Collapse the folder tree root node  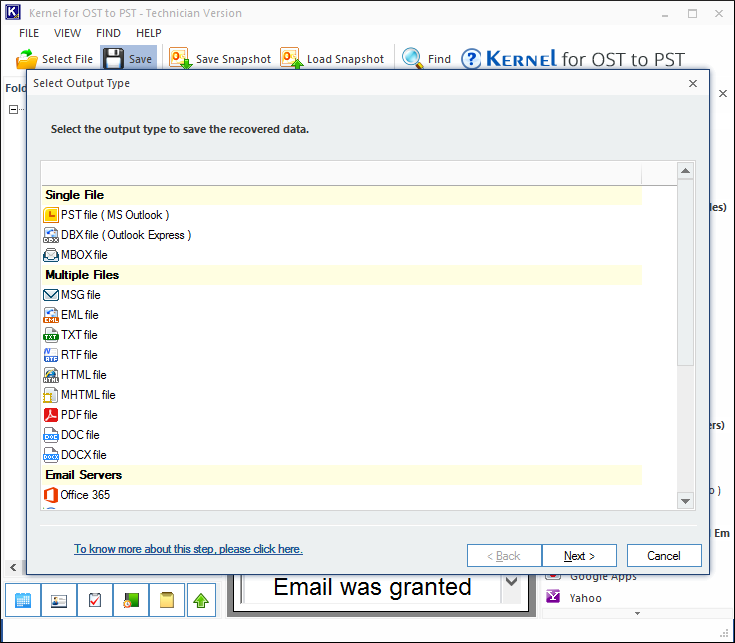coord(14,109)
